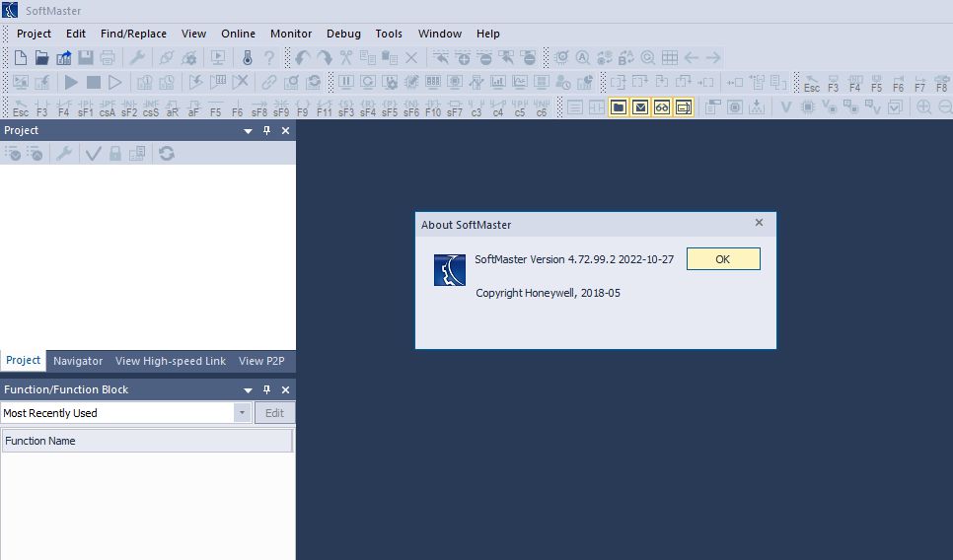Screen dimensions: 953x560
Task: Open the Online menu
Action: click(x=238, y=34)
